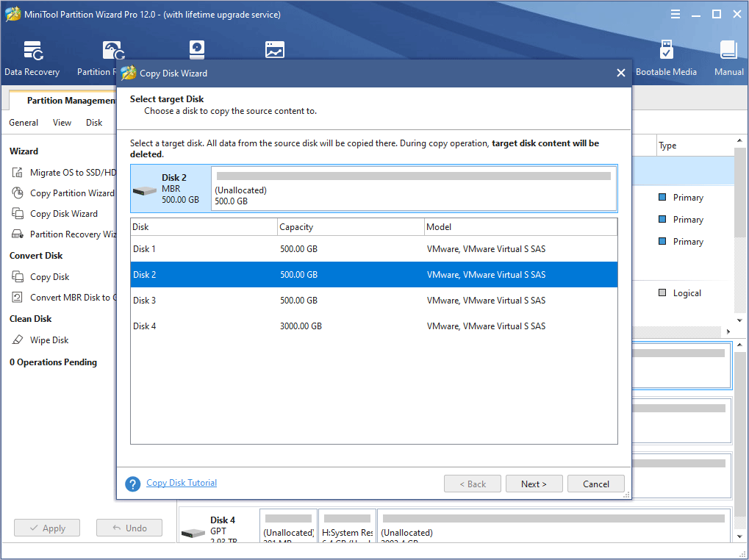Click the Next button
Viewport: 749px width, 560px height.
pyautogui.click(x=534, y=484)
